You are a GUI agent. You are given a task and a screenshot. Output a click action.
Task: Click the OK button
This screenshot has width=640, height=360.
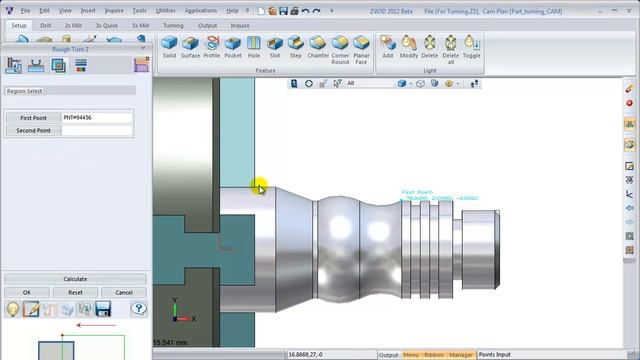27,292
